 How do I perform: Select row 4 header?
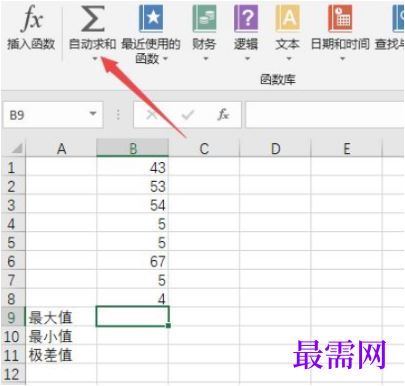click(12, 223)
